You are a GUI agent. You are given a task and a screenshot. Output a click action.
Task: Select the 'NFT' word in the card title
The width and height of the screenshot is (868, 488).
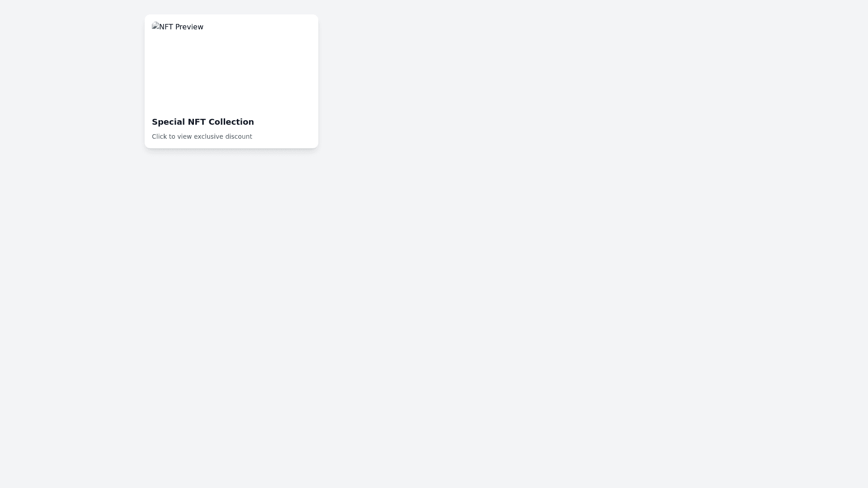click(197, 122)
